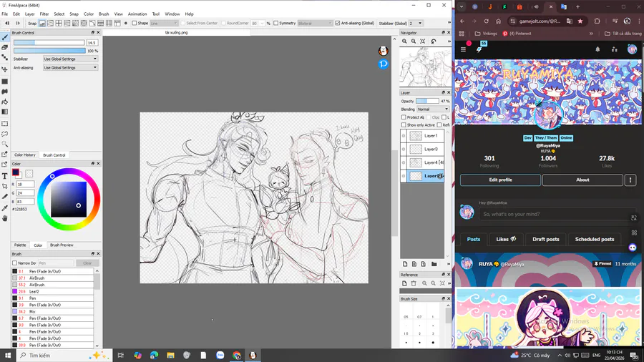Screen dimensions: 644x362
Task: Open the Blending mode dropdown
Action: coord(433,109)
